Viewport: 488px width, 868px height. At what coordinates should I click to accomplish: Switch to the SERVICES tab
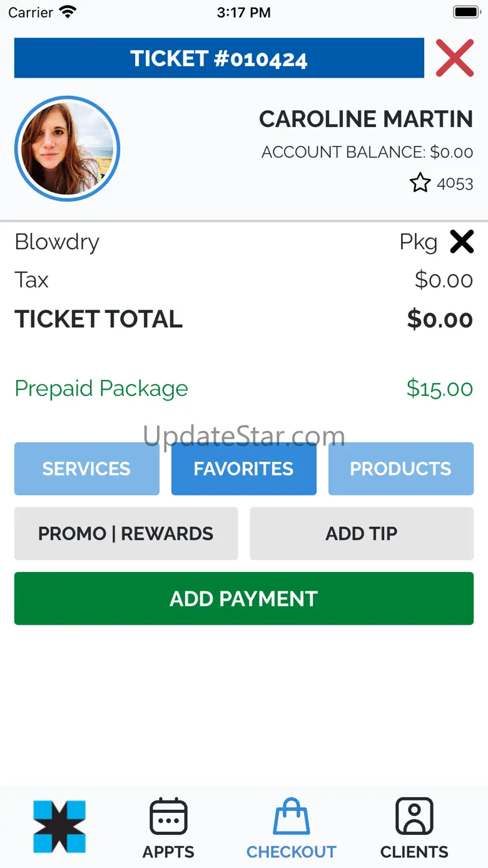tap(86, 469)
